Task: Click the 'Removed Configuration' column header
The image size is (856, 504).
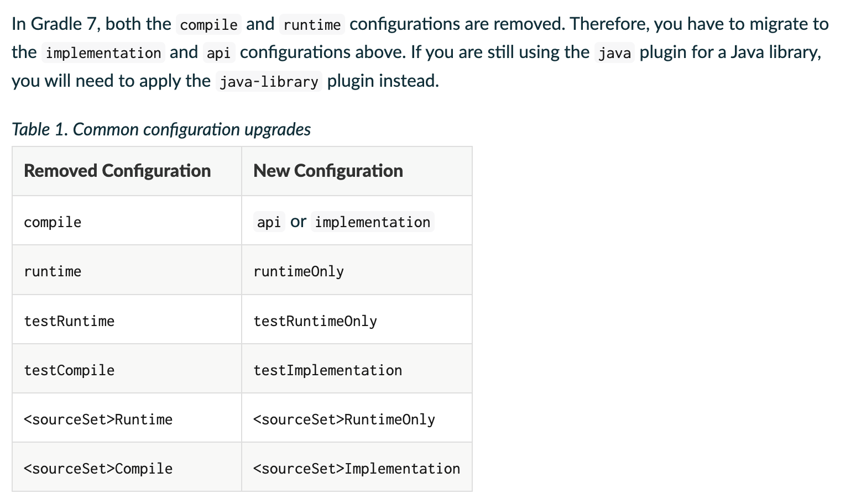Action: (x=127, y=171)
